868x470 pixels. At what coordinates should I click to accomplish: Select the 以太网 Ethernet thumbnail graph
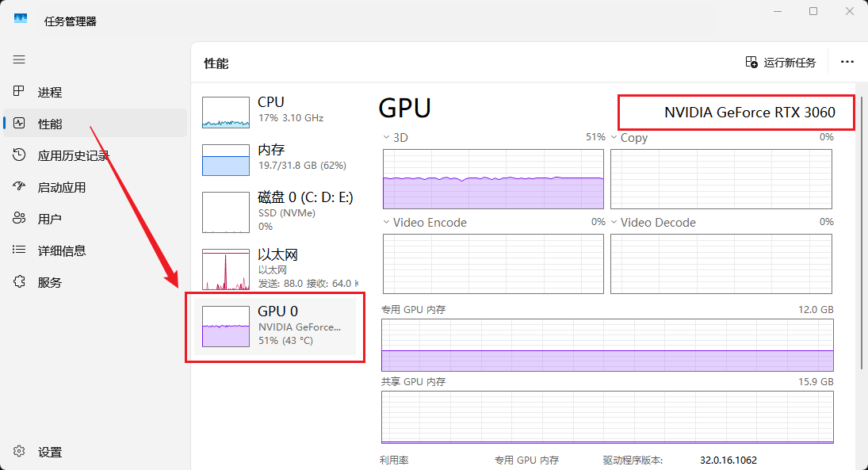226,269
